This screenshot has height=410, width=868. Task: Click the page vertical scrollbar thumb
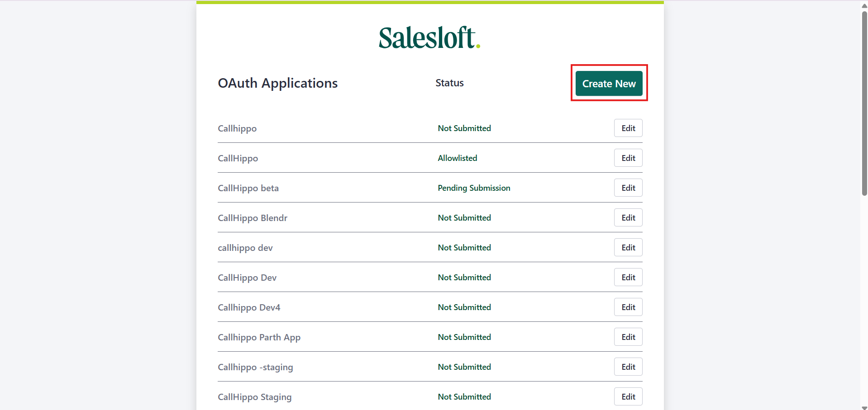click(864, 103)
